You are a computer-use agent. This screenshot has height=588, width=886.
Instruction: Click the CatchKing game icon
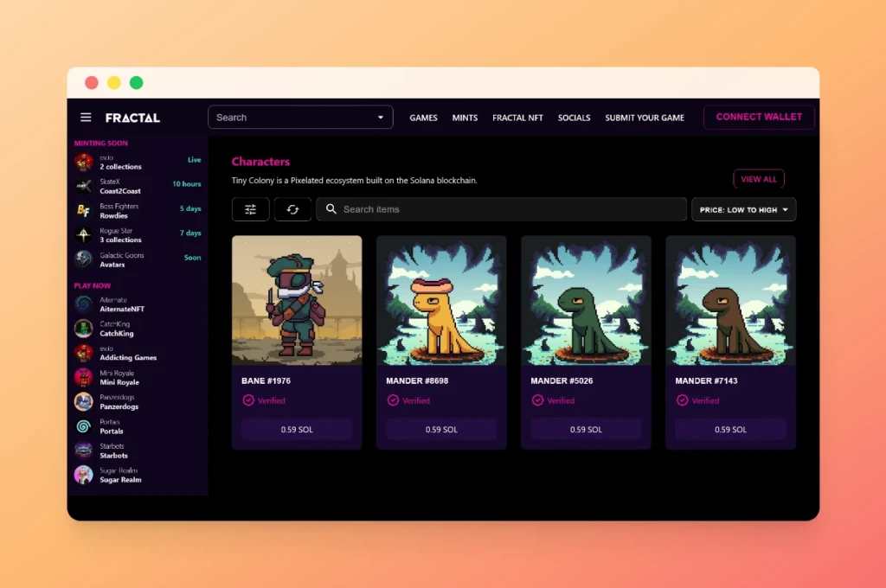point(84,329)
